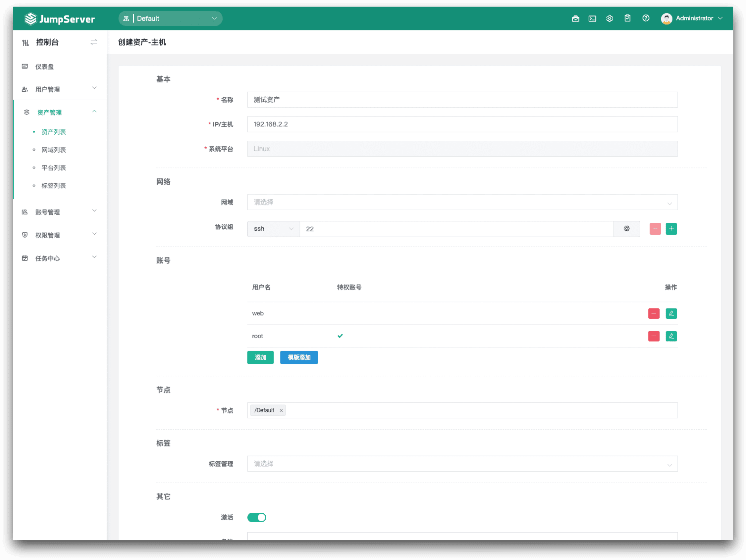746x560 pixels.
Task: Expand the 任务中心 menu
Action: pyautogui.click(x=59, y=258)
